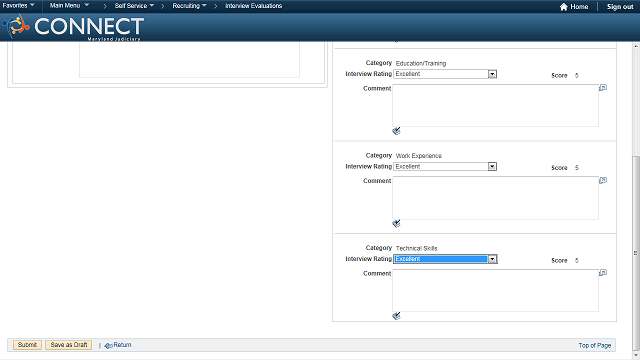
Task: Click the Submit button
Action: click(x=27, y=345)
